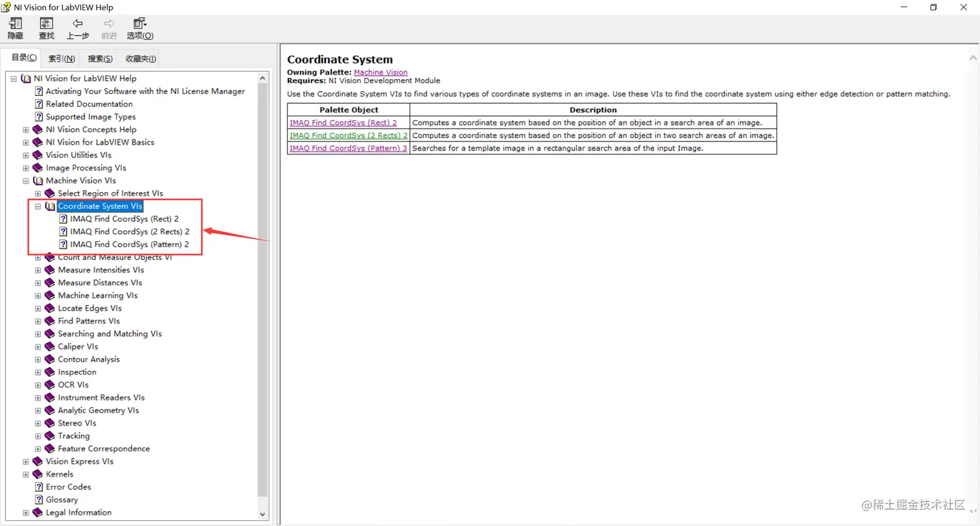
Task: Select Activating Your Software with the NI License Manager
Action: (145, 91)
